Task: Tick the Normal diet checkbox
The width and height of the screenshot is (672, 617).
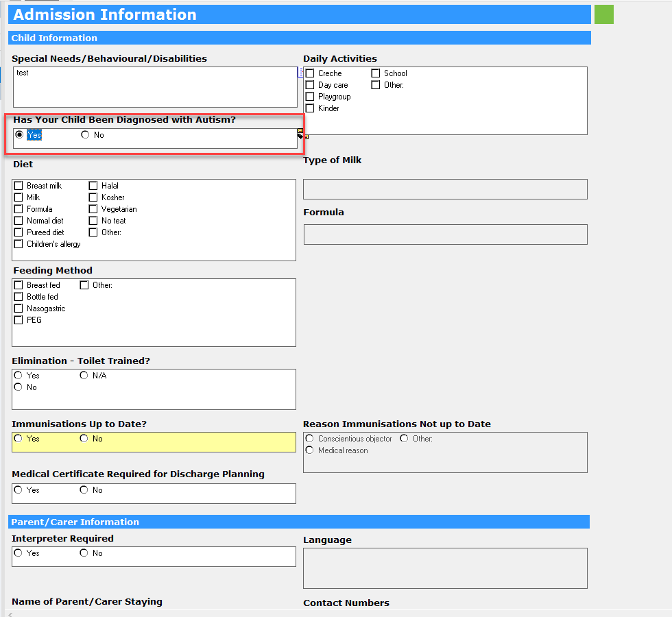Action: pos(19,221)
